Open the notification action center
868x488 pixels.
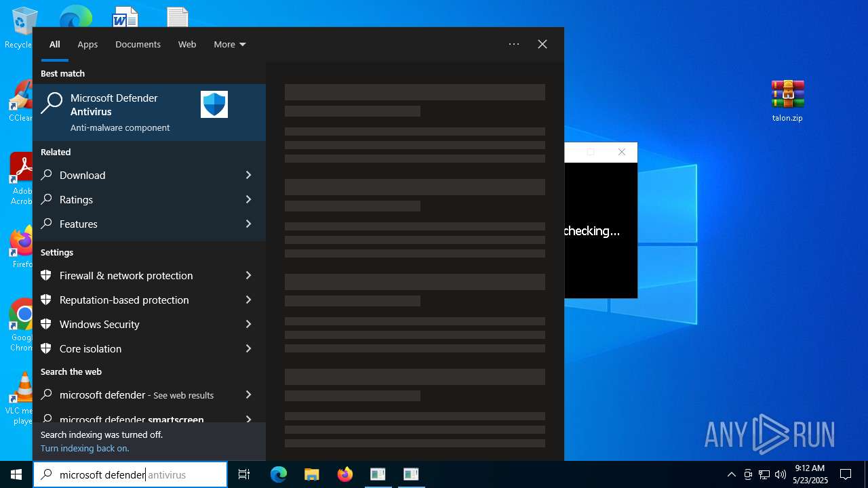846,474
